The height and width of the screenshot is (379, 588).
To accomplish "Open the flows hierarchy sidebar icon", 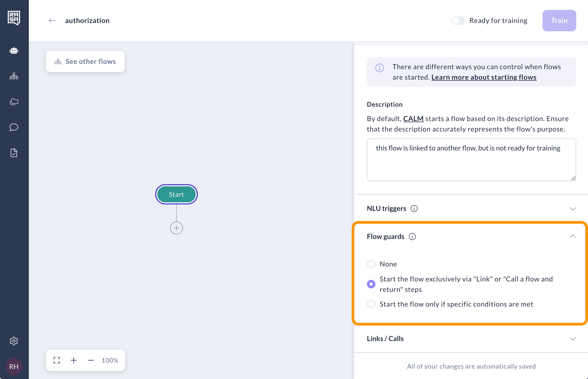I will (14, 76).
